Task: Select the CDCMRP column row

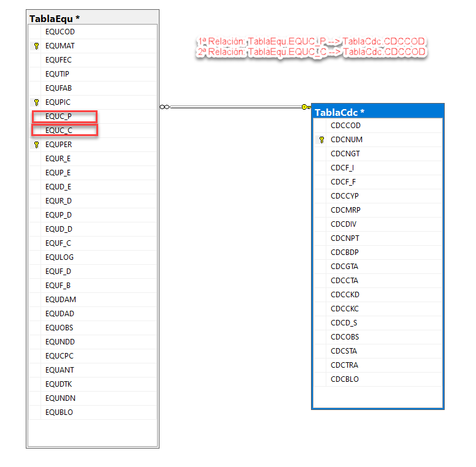Action: (x=378, y=210)
